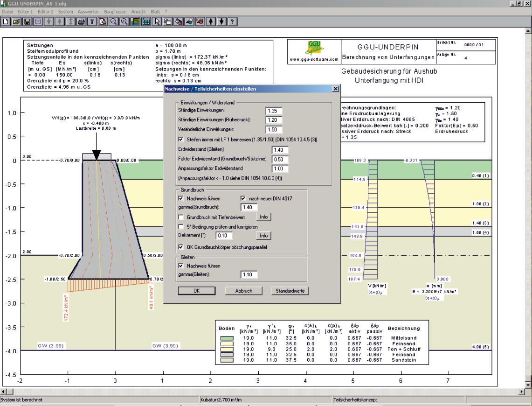
Task: Click the gamma(Gleiten) input field
Action: [249, 274]
